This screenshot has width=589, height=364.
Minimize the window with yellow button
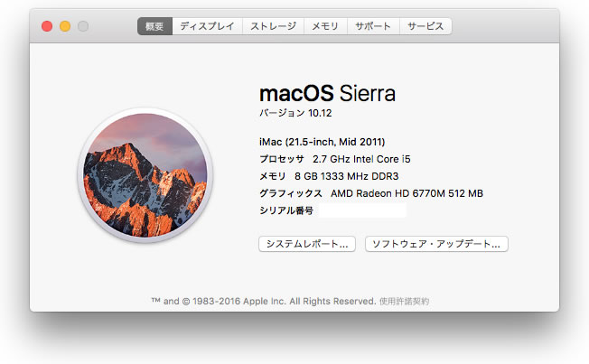(x=65, y=26)
